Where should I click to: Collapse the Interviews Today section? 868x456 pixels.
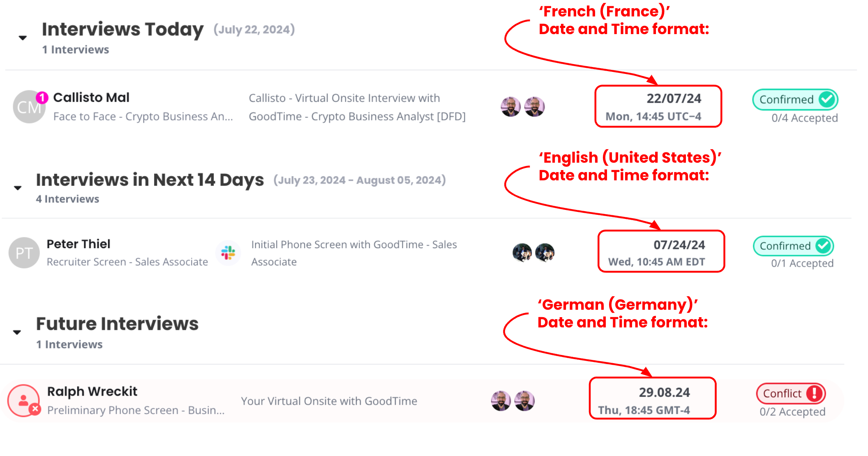[22, 37]
